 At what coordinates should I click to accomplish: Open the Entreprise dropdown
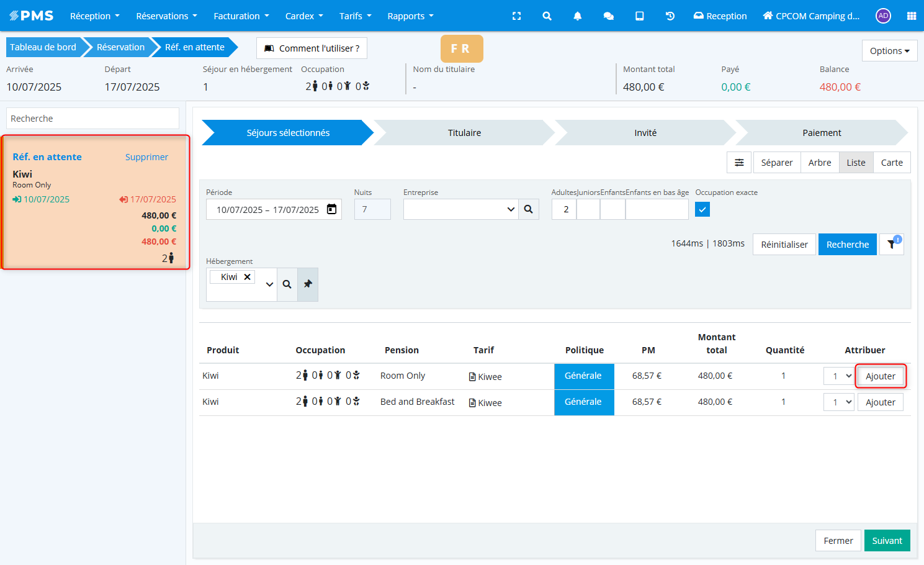pos(460,209)
